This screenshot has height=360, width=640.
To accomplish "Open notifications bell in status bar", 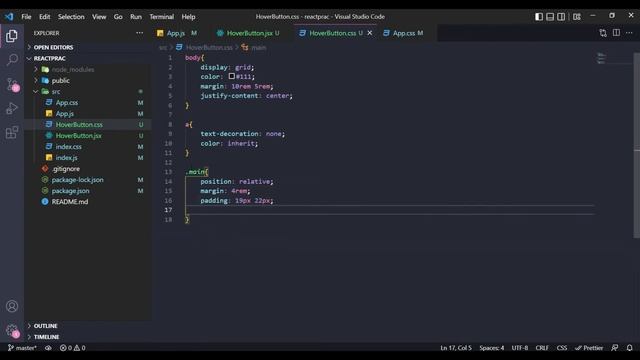I will pos(629,348).
